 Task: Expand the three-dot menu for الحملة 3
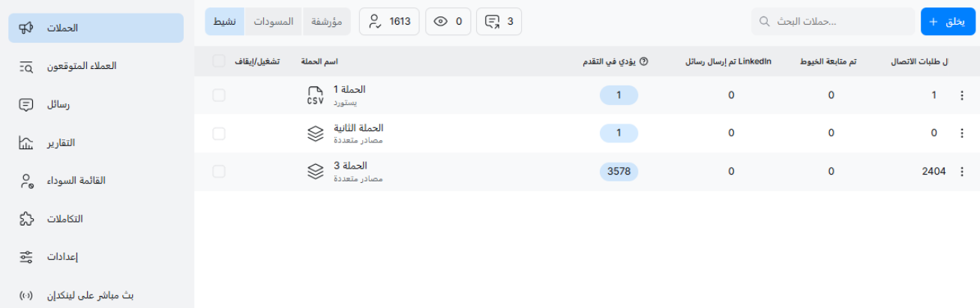[x=962, y=172]
